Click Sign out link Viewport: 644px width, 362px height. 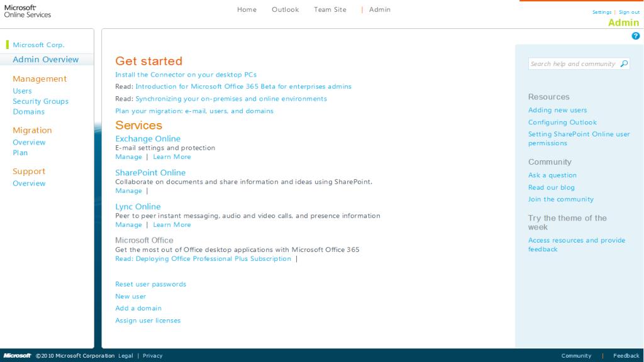(x=629, y=13)
